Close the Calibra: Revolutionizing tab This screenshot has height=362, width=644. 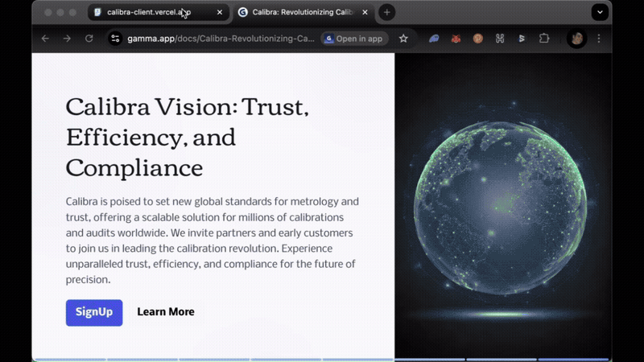click(x=365, y=12)
